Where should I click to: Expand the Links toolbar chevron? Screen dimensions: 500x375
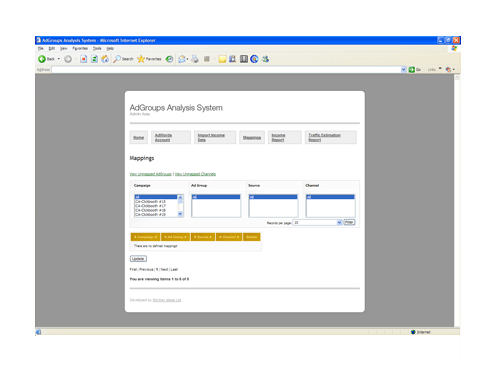click(440, 68)
